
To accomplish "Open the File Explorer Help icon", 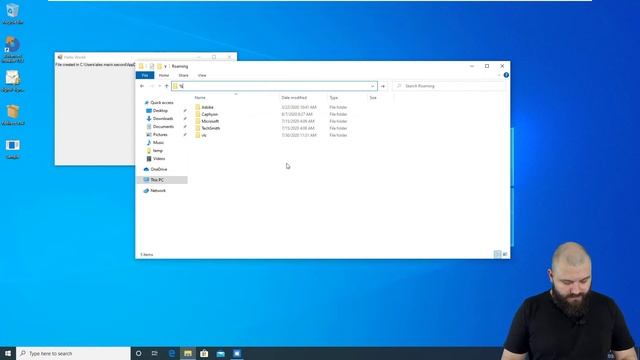I will pos(506,75).
